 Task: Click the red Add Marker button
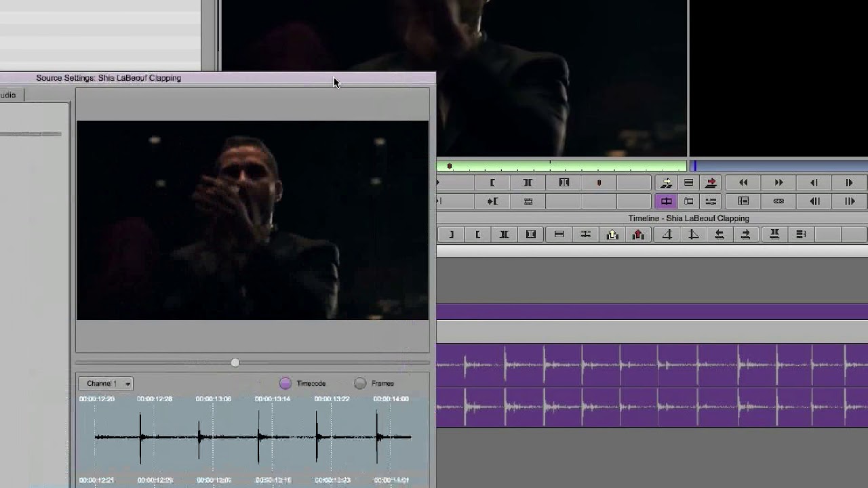point(599,183)
